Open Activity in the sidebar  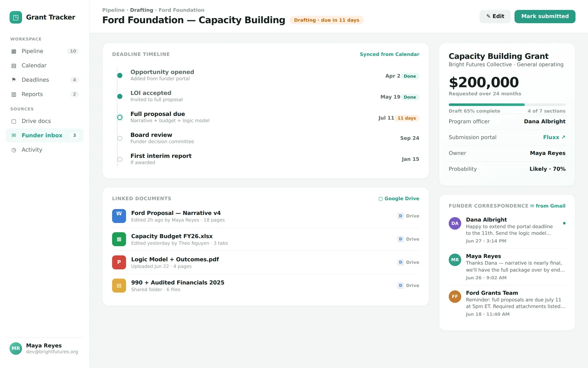pos(44,150)
